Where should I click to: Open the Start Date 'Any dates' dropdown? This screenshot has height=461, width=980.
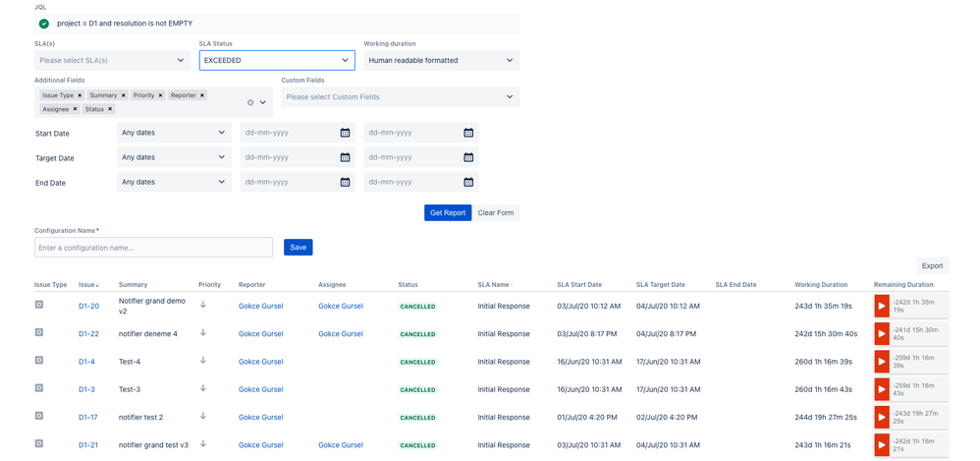click(173, 133)
